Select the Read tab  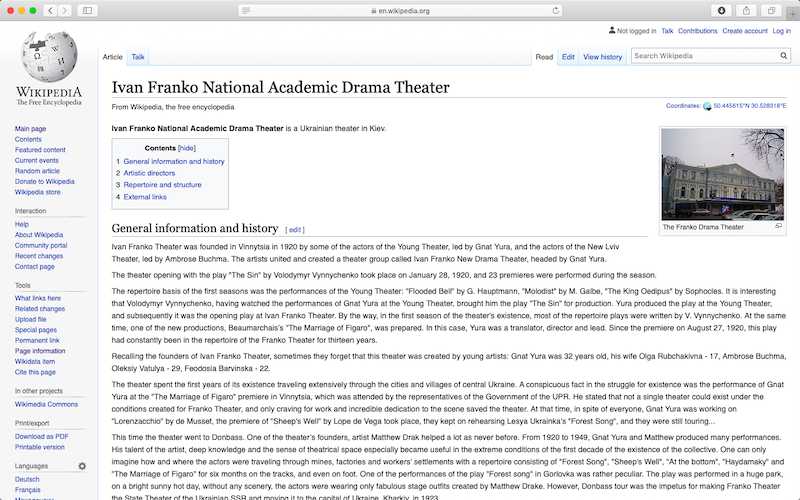544,57
